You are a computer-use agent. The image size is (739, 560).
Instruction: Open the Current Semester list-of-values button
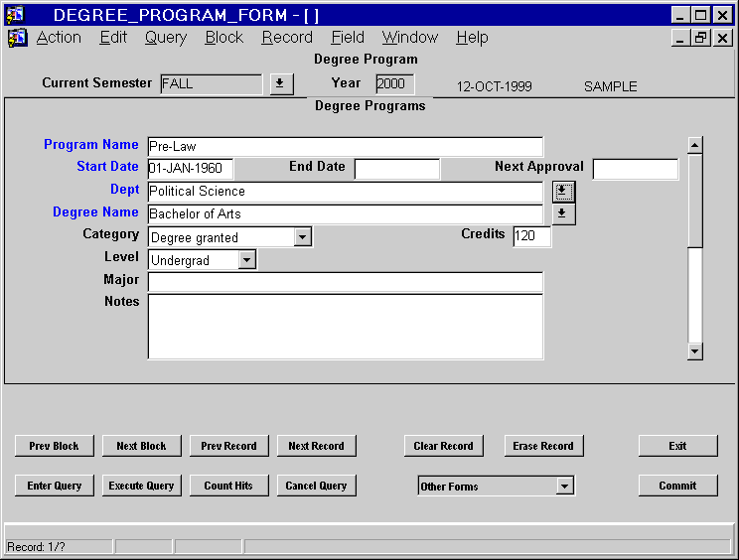pos(281,84)
